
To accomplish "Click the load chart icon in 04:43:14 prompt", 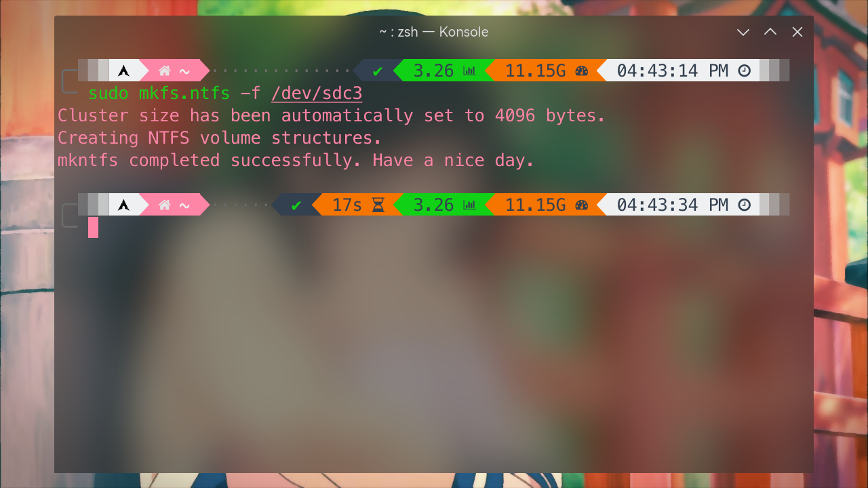I will click(469, 70).
